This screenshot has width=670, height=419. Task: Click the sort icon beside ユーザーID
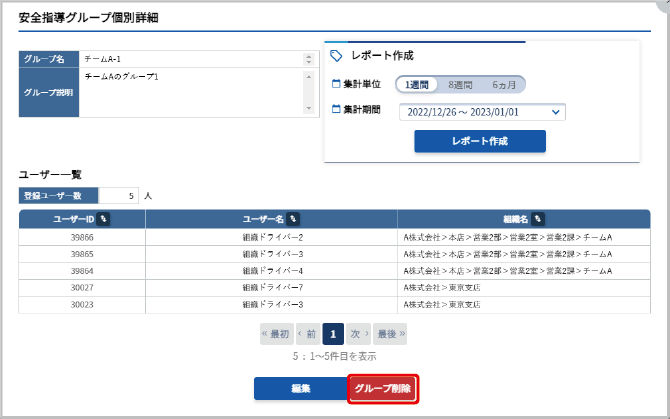pyautogui.click(x=104, y=219)
